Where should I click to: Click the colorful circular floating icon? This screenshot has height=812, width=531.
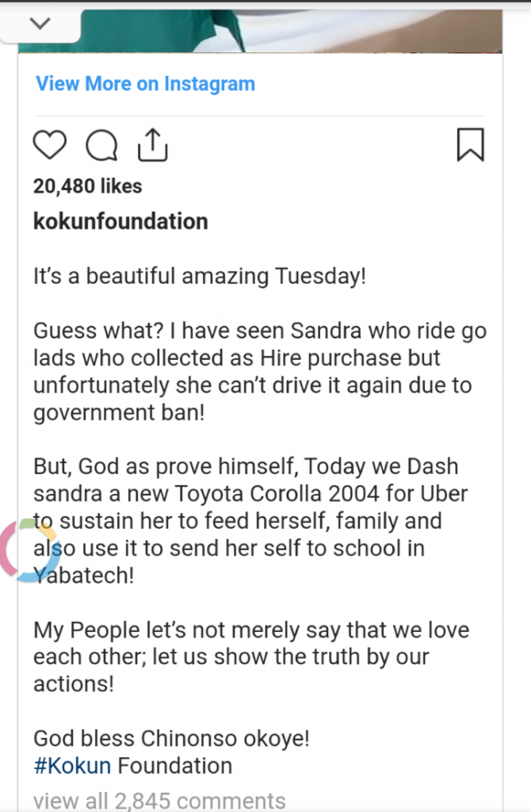[x=28, y=550]
